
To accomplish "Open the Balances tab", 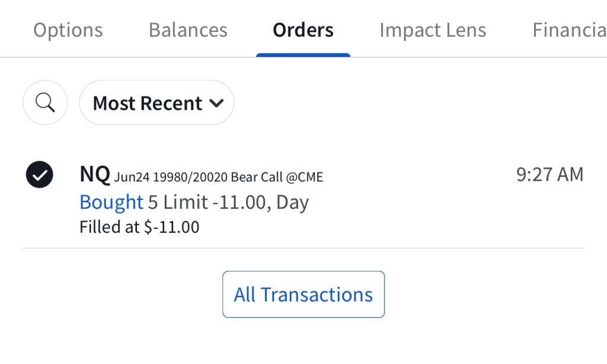I will (188, 30).
